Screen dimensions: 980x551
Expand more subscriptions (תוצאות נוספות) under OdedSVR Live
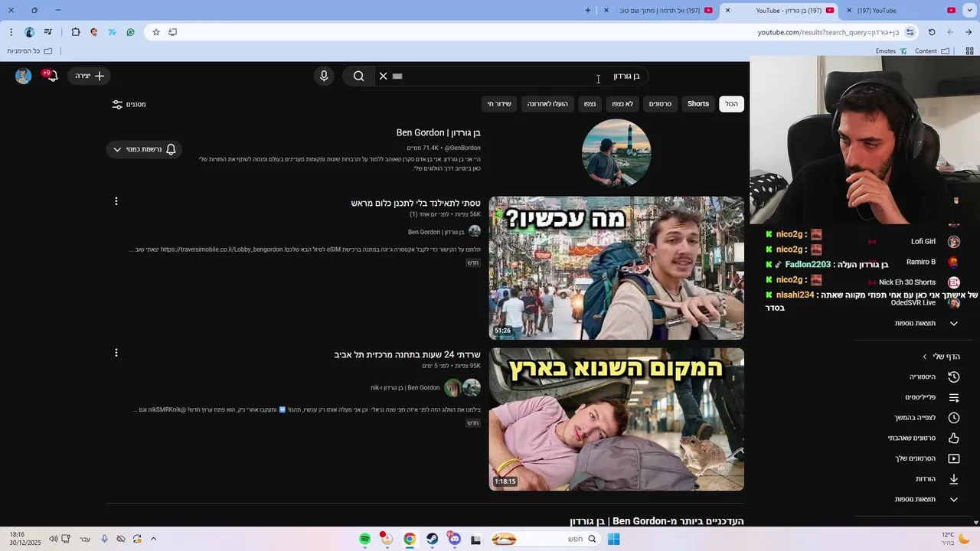point(926,324)
